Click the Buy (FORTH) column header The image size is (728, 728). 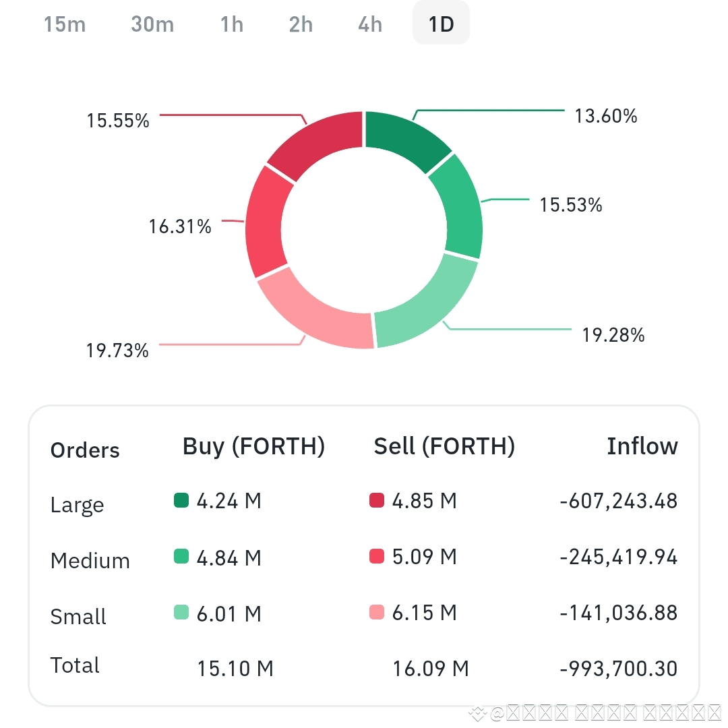[253, 446]
